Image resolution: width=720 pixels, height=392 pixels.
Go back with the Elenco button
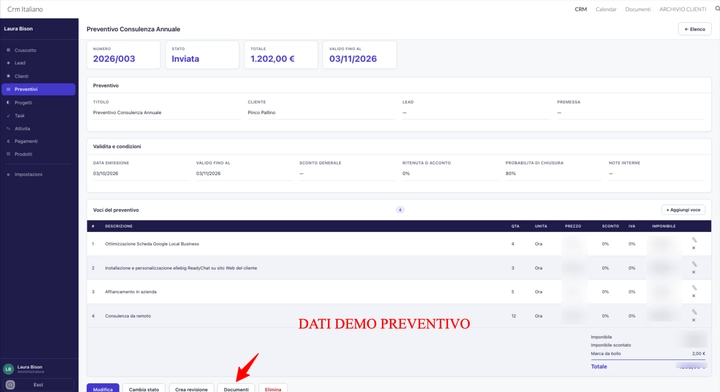tap(694, 29)
